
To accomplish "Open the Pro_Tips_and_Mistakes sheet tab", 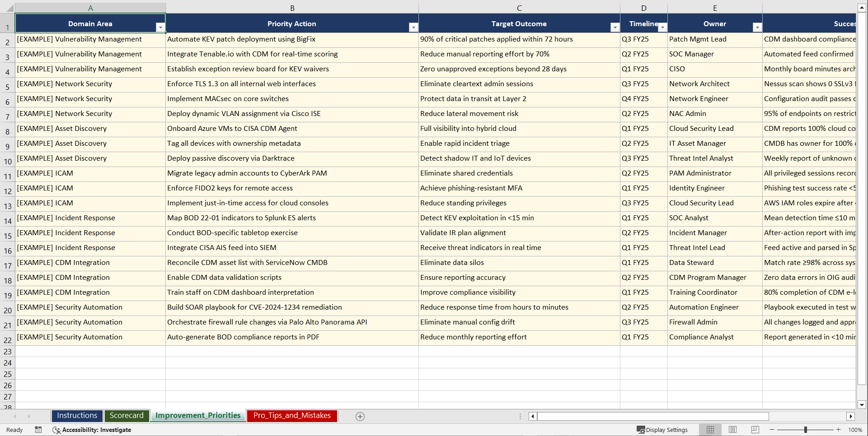I will [291, 416].
